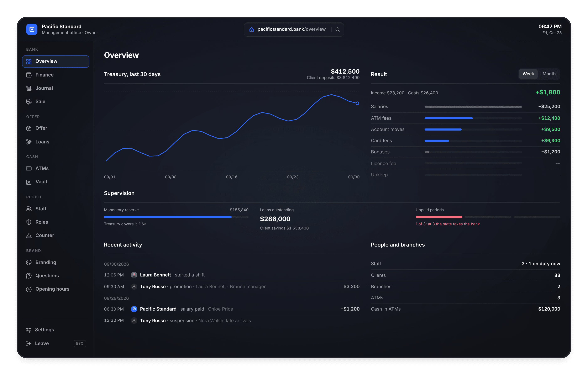Click the Mandatory reserve progress bar

[176, 217]
